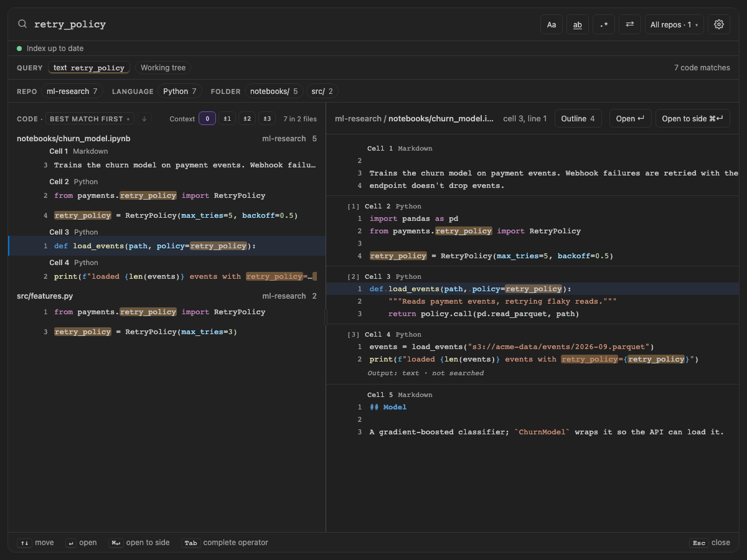Image resolution: width=747 pixels, height=560 pixels.
Task: Select Cell 2 import RetryPolicy result line
Action: pyautogui.click(x=167, y=195)
